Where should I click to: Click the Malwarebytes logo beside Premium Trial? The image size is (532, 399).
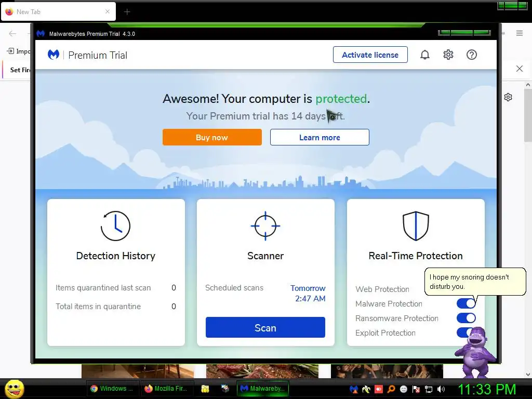54,55
